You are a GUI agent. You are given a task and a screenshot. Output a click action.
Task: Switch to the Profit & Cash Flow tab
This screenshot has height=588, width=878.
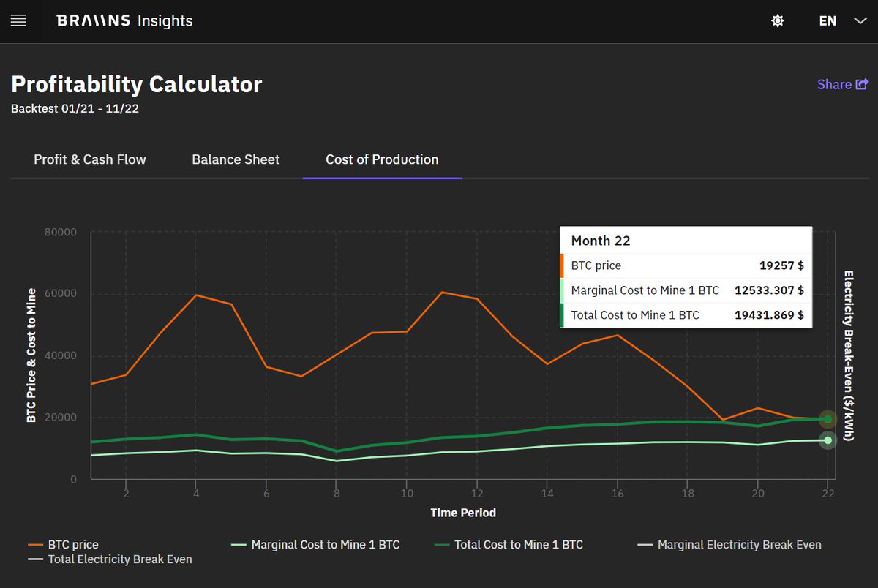point(90,159)
